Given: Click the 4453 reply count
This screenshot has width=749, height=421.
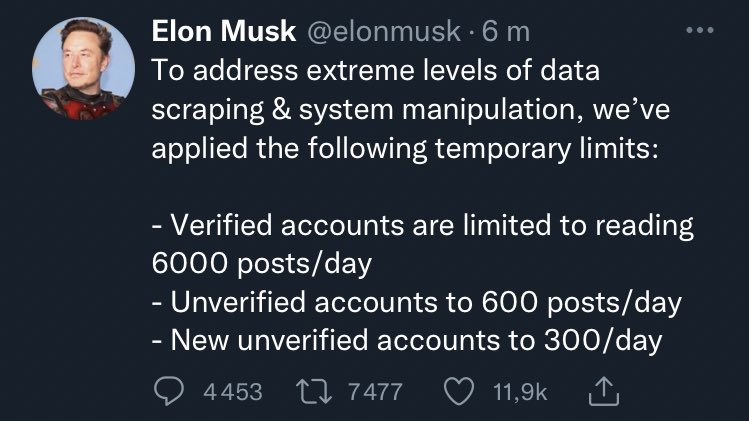Looking at the screenshot, I should tap(232, 391).
